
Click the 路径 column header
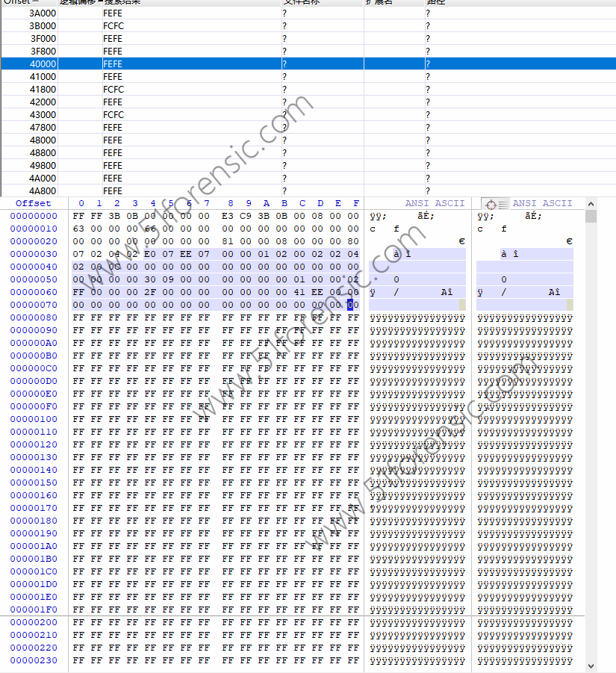[x=435, y=2]
